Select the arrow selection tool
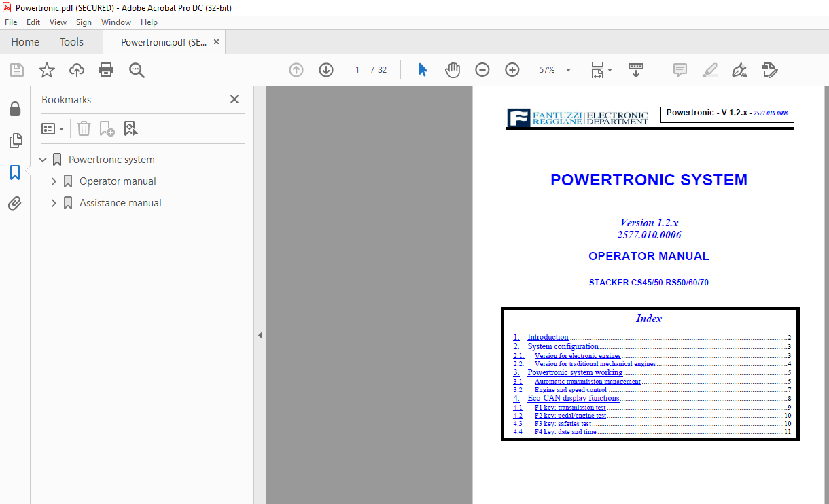The width and height of the screenshot is (829, 504). [423, 70]
